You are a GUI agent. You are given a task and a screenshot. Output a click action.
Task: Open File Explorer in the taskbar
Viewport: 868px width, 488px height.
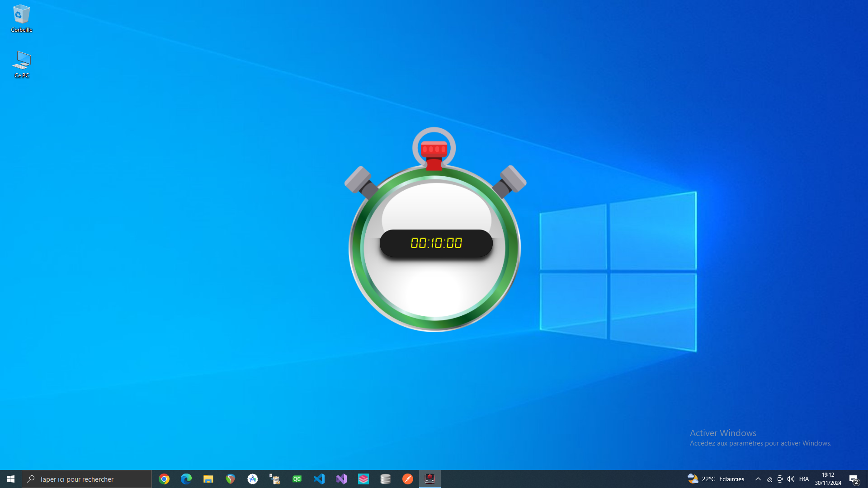[x=208, y=479]
